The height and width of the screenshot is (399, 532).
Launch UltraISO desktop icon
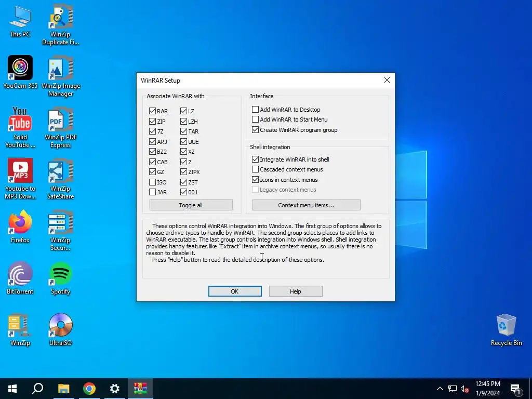coord(60,329)
